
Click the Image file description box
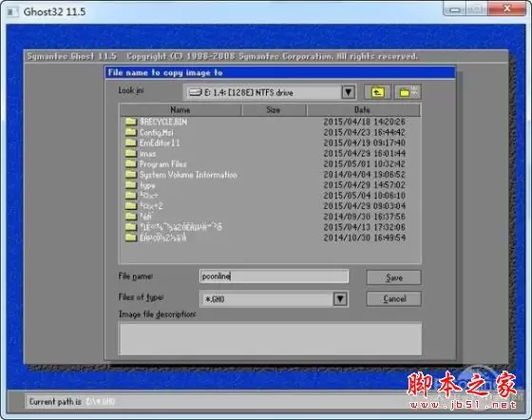pos(270,339)
